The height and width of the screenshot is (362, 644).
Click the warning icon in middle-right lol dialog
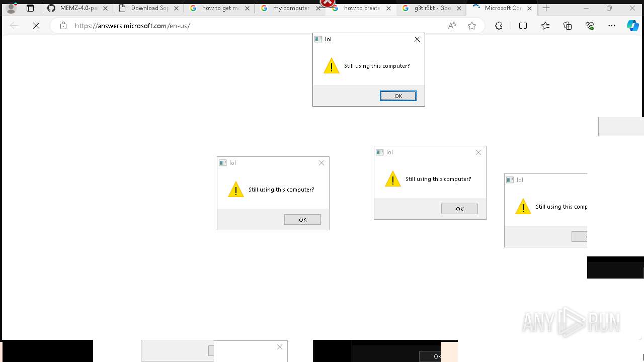click(393, 179)
